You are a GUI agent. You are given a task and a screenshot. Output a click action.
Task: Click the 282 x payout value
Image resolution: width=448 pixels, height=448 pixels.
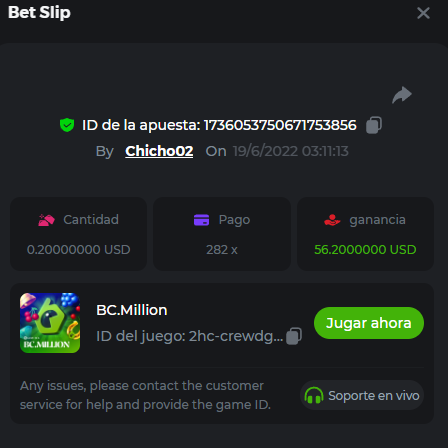222,250
